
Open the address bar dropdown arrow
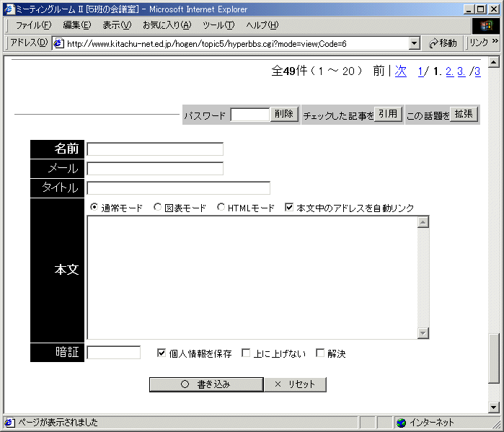tap(415, 43)
